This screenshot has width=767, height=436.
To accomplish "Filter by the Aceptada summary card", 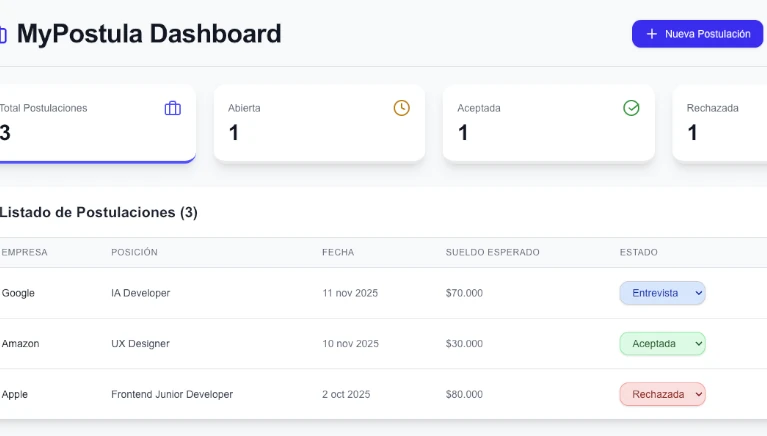I will 548,123.
